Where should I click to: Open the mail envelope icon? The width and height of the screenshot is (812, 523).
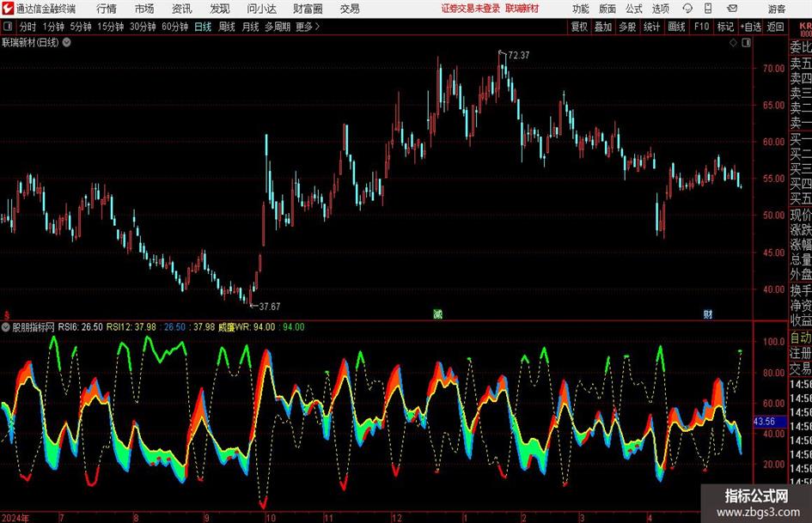click(732, 9)
